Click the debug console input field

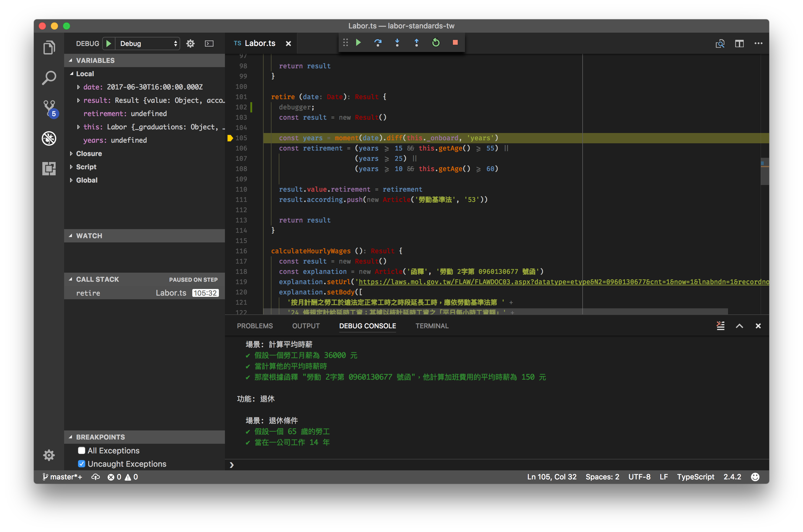pos(475,465)
